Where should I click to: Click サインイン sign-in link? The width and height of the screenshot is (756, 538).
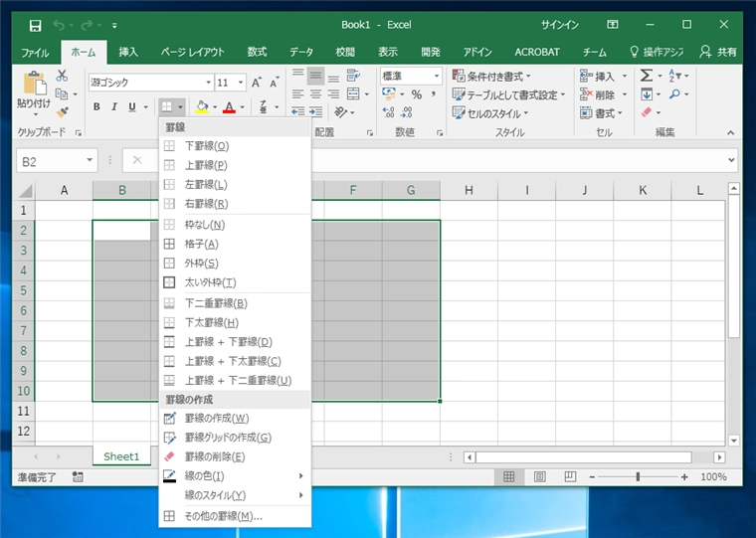pos(559,25)
